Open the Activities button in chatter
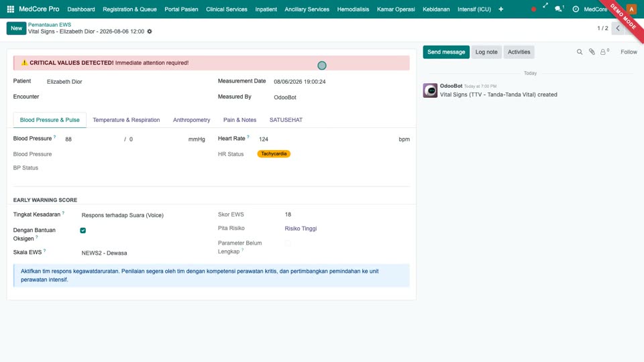644x362 pixels. coord(519,52)
